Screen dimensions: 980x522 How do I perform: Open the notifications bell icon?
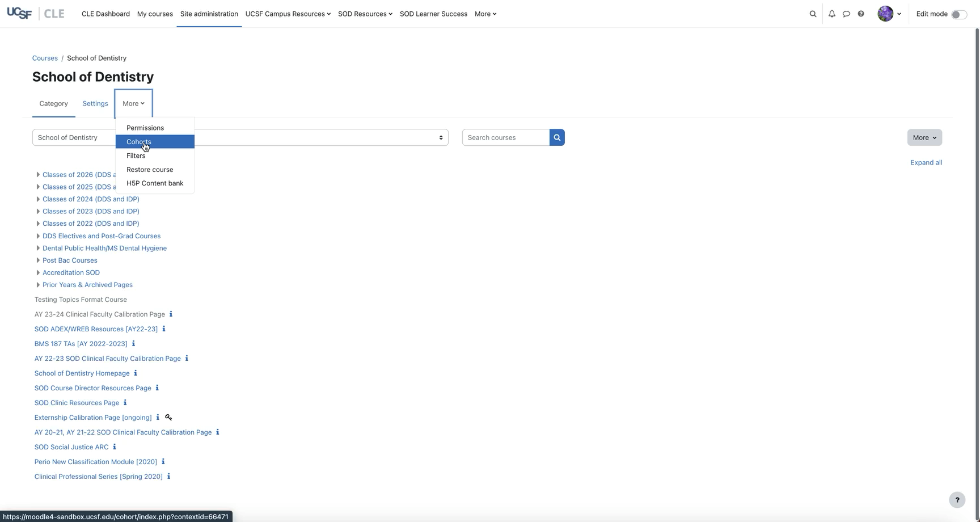pyautogui.click(x=831, y=14)
